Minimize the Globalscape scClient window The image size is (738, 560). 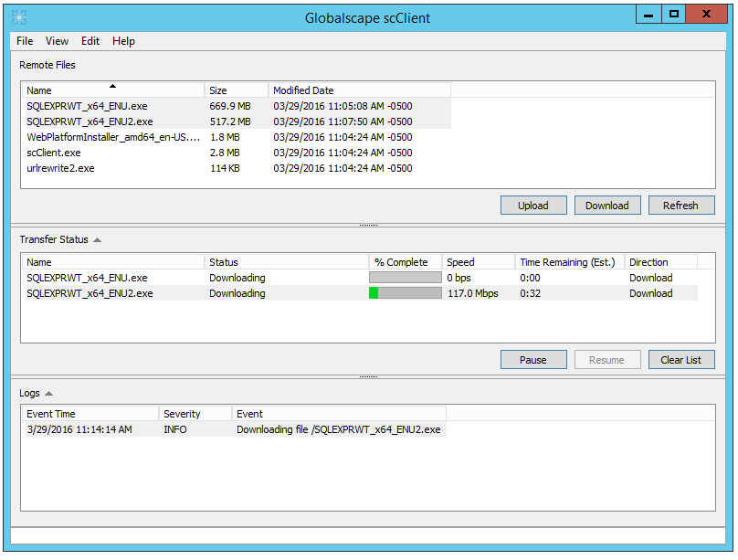pos(648,14)
